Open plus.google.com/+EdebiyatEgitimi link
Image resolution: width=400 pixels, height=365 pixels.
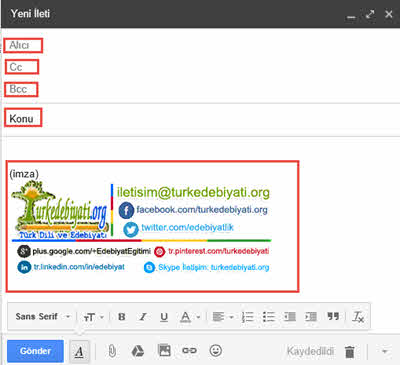tap(91, 251)
